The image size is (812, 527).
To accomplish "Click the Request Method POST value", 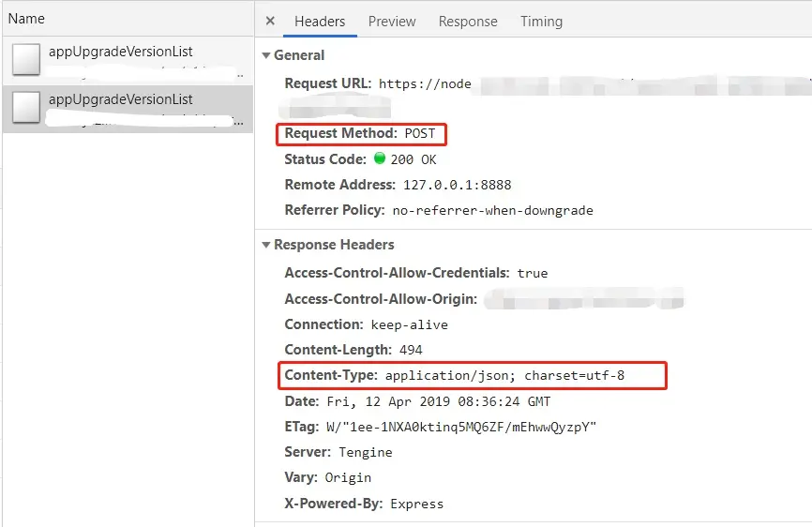I will [x=419, y=133].
